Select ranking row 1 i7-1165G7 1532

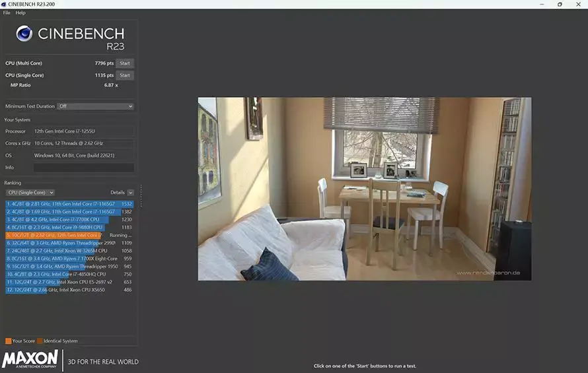point(69,204)
